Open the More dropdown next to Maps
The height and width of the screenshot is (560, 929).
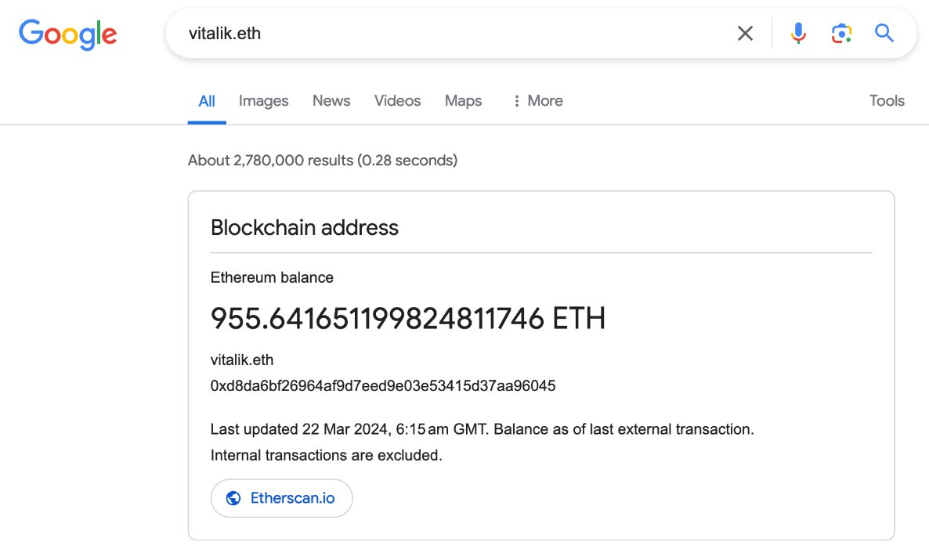[537, 100]
